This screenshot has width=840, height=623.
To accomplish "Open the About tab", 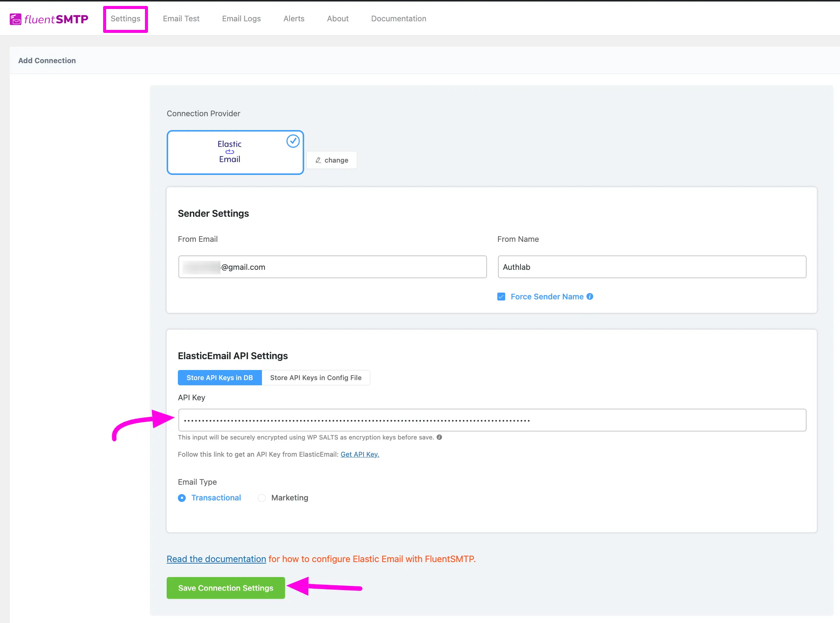I will click(x=337, y=18).
